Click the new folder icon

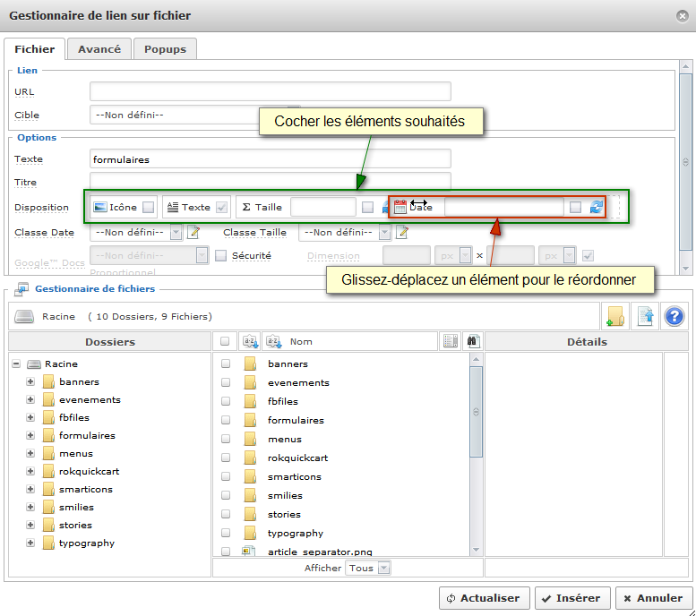click(614, 316)
